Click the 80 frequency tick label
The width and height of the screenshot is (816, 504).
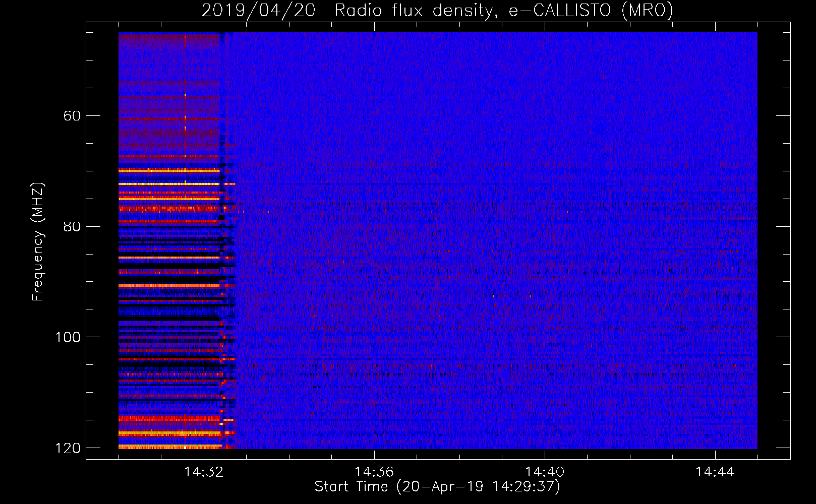pos(72,226)
